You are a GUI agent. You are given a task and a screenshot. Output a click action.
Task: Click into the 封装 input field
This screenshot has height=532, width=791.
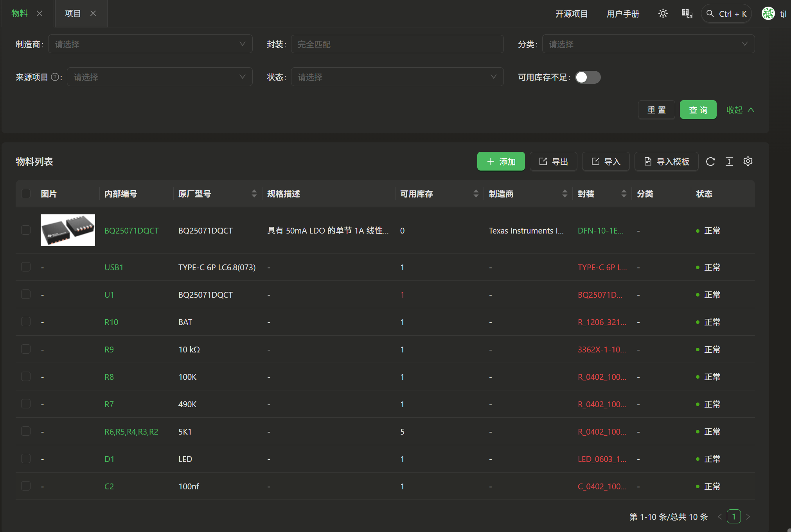coord(397,44)
